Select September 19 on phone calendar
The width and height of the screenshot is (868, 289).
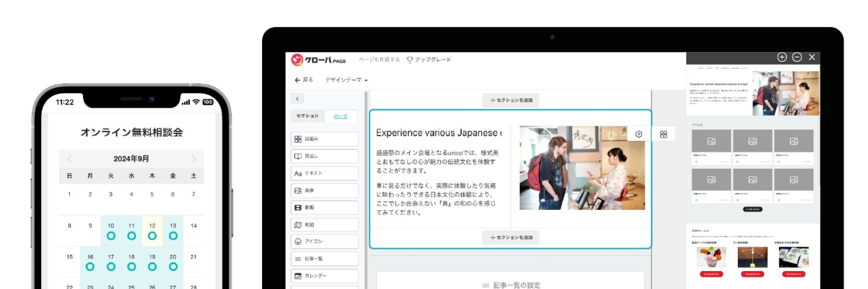point(152,262)
